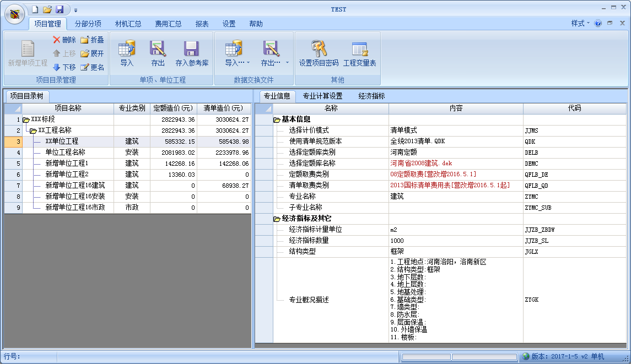
Task: Click 全统2013清单.QDK value
Action: [456, 142]
